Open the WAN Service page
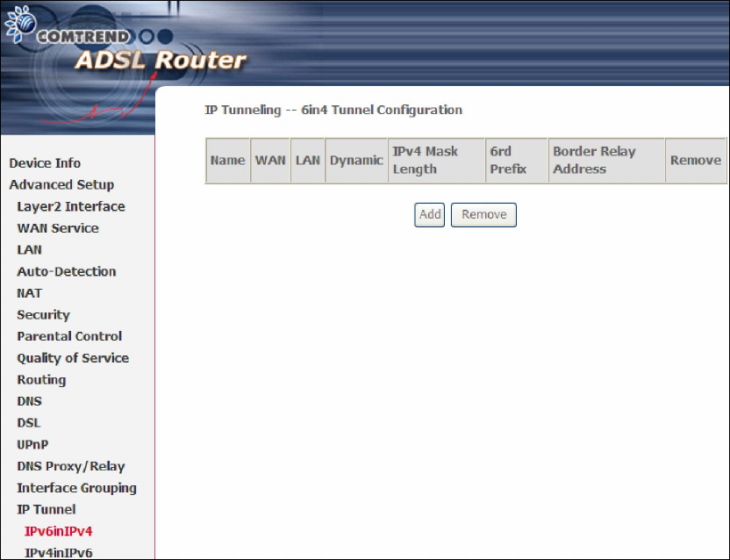 [x=58, y=228]
